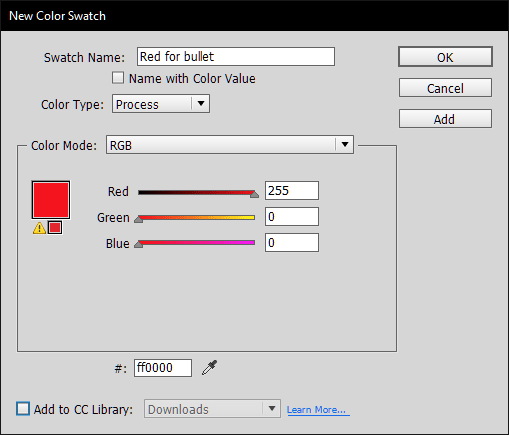Click the Swatch Name text field
The height and width of the screenshot is (435, 509).
tap(236, 56)
